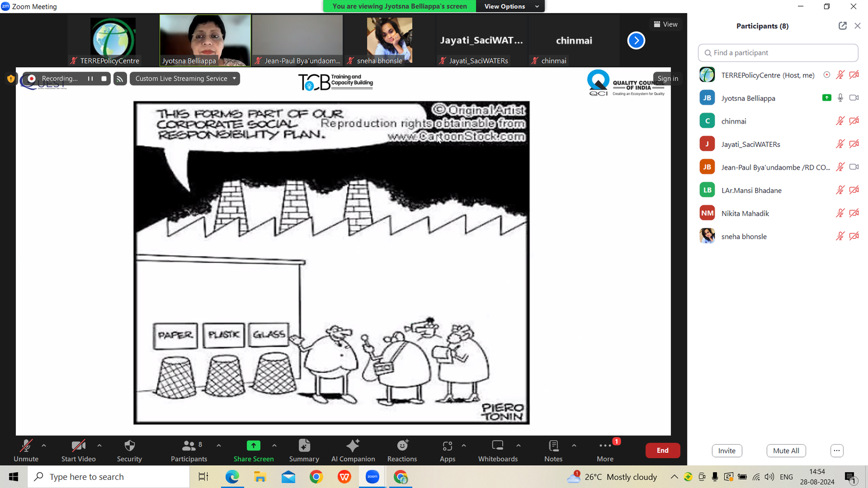Open the notification center in the taskbar
Image resolution: width=868 pixels, height=488 pixels.
(x=850, y=477)
